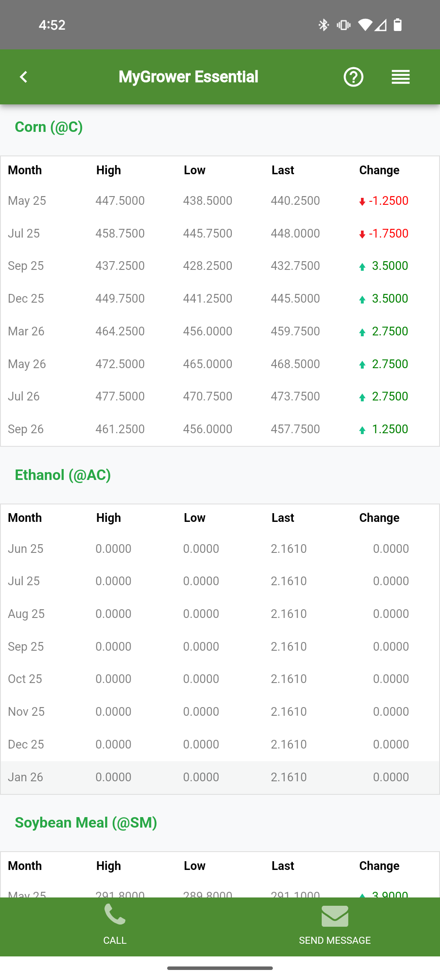
Task: Tap the 4:52 clock in status bar
Action: point(52,25)
